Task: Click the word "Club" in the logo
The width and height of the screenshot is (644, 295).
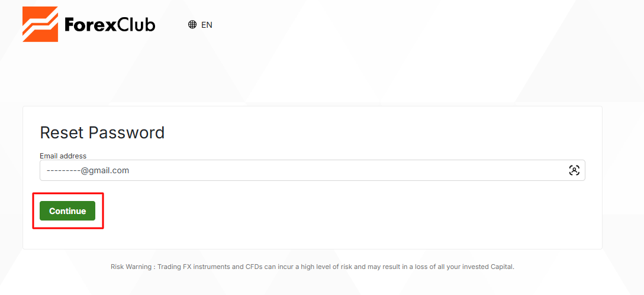Action: tap(133, 24)
